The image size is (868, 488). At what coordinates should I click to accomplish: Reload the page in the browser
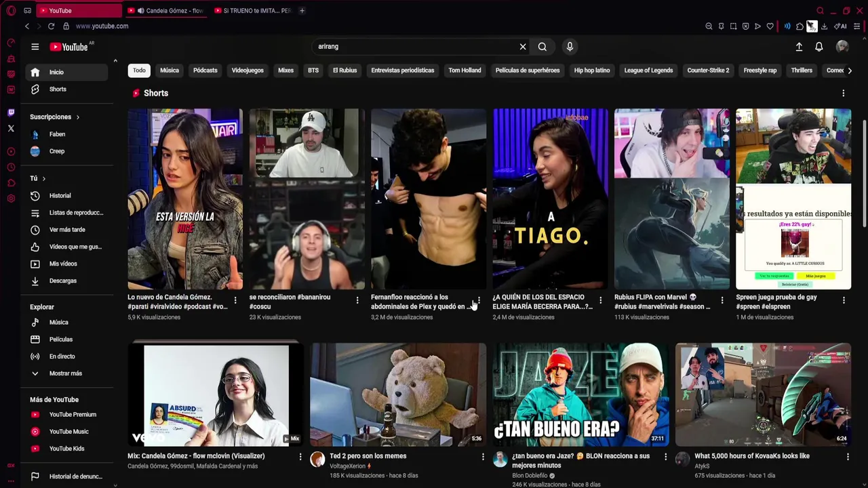(51, 26)
